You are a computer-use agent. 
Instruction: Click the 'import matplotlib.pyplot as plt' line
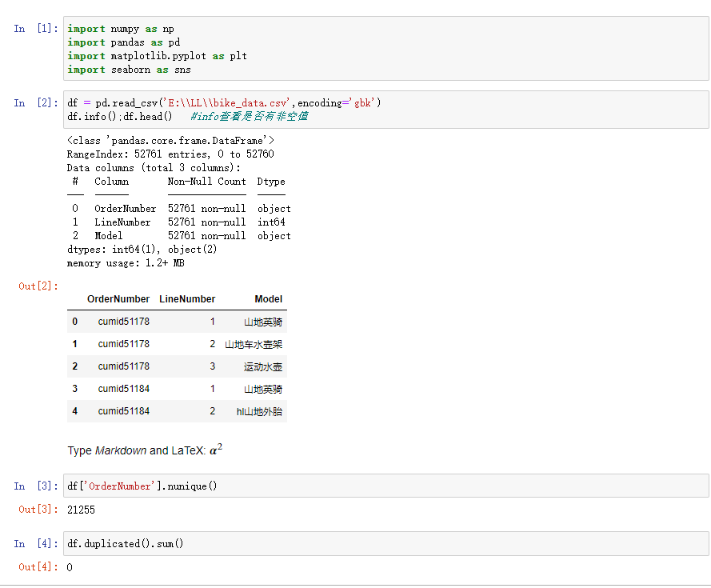[158, 56]
